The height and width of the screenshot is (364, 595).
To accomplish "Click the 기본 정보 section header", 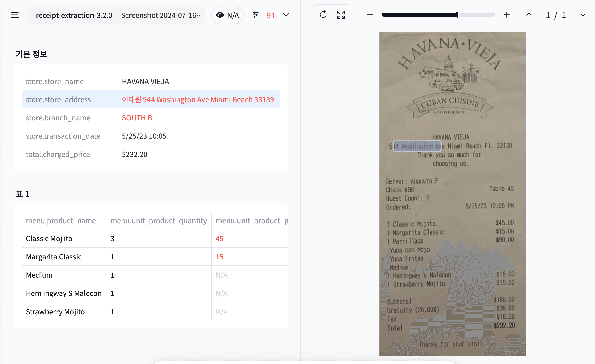I will [32, 53].
